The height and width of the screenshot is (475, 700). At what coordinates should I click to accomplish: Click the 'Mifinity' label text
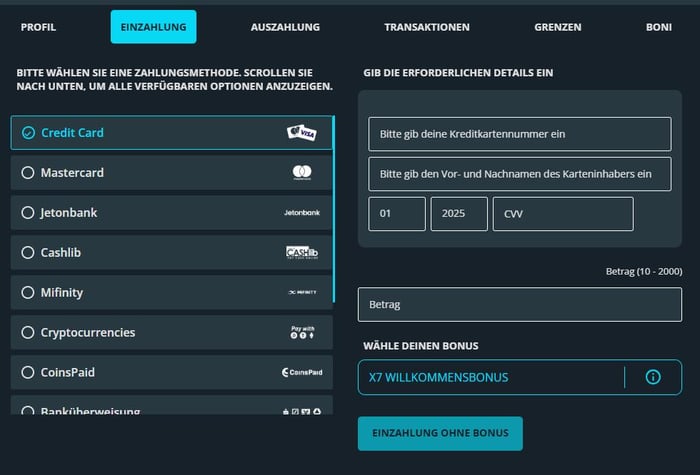(x=62, y=293)
